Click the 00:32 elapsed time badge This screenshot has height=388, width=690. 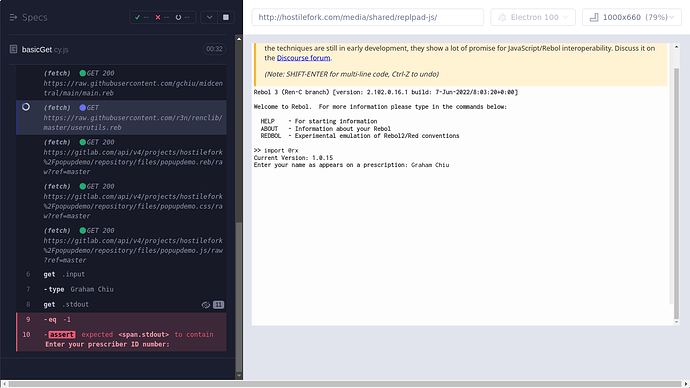coord(214,49)
